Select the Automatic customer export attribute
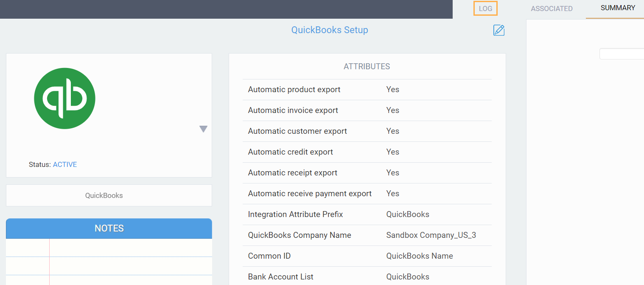Viewport: 644px width, 285px height. tap(297, 131)
